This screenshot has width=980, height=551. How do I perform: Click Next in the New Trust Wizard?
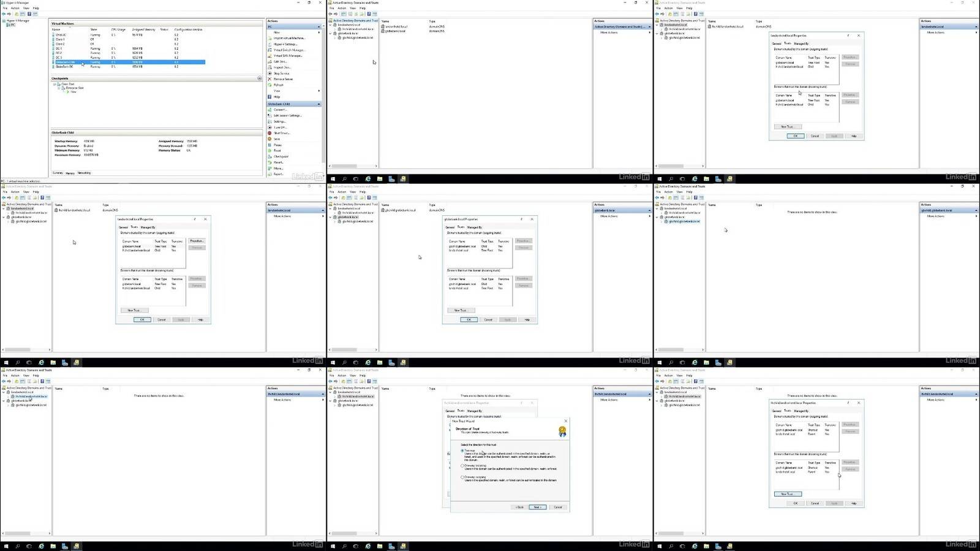tap(537, 507)
